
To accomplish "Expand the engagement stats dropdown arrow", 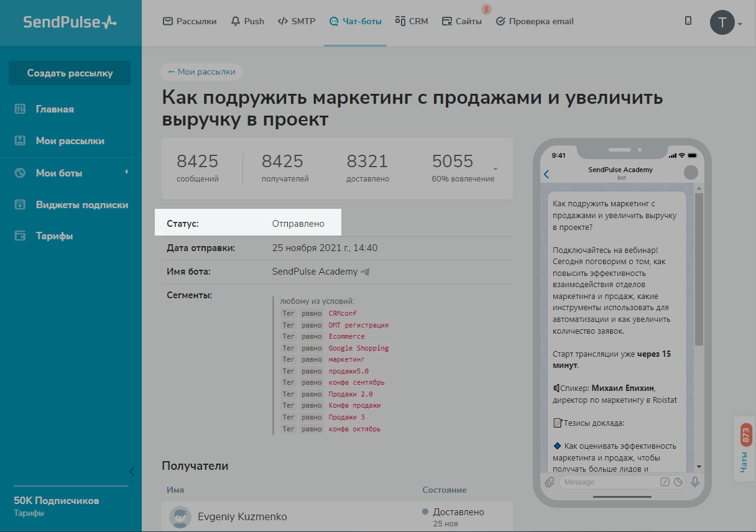I will [x=496, y=169].
